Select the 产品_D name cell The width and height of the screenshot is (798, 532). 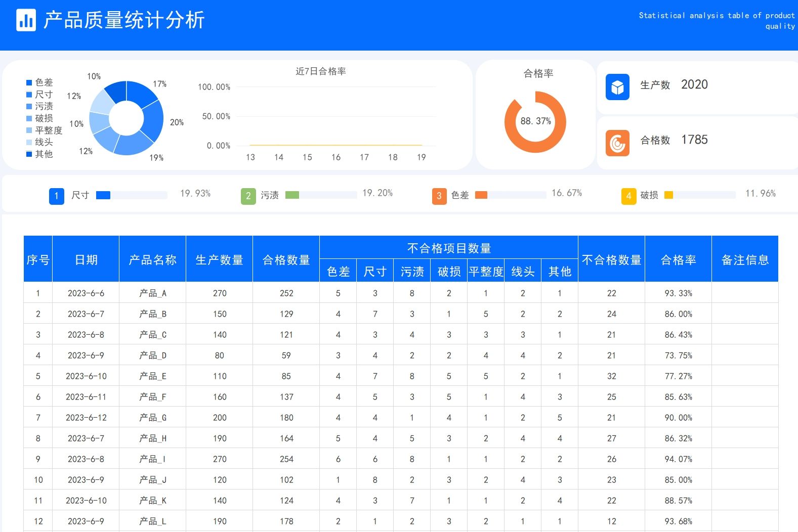(x=153, y=355)
